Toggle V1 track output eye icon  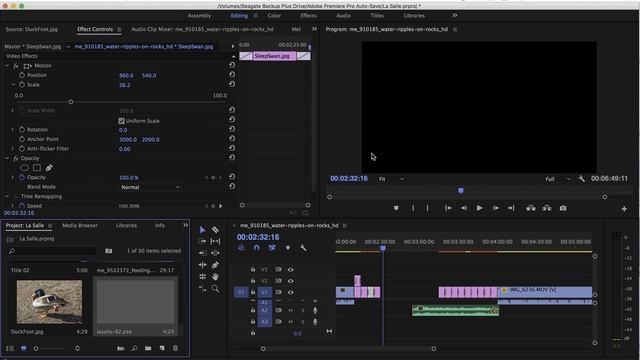(x=290, y=292)
